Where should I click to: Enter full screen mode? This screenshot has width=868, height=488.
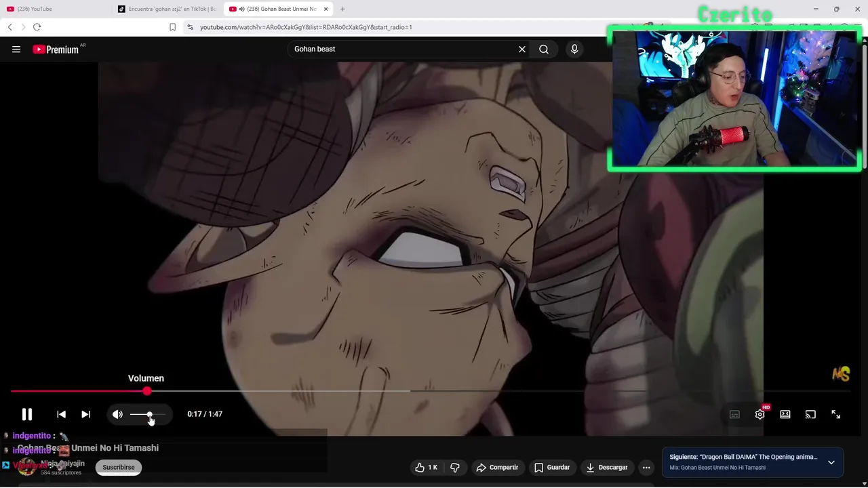pos(836,414)
